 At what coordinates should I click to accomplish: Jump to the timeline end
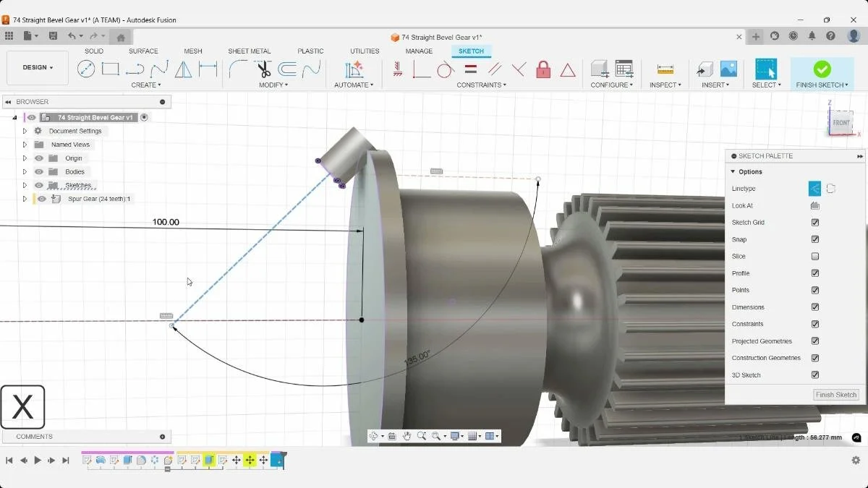click(66, 461)
